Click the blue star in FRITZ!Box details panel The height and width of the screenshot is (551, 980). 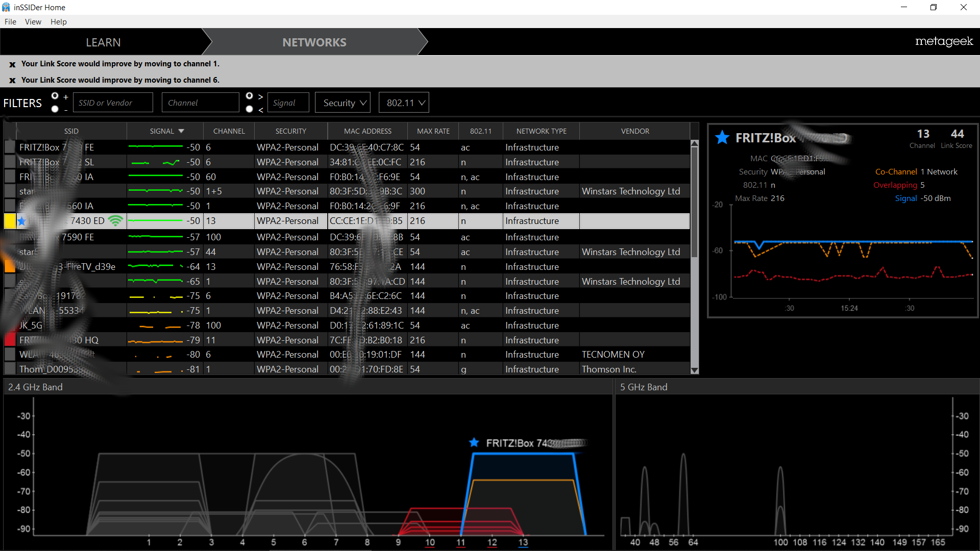pos(722,138)
